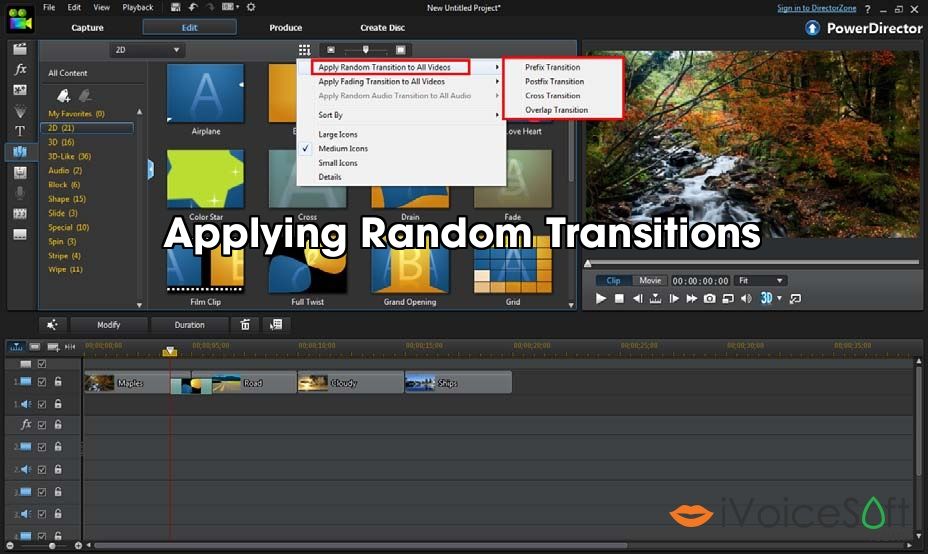Open the Playback menu

137,7
